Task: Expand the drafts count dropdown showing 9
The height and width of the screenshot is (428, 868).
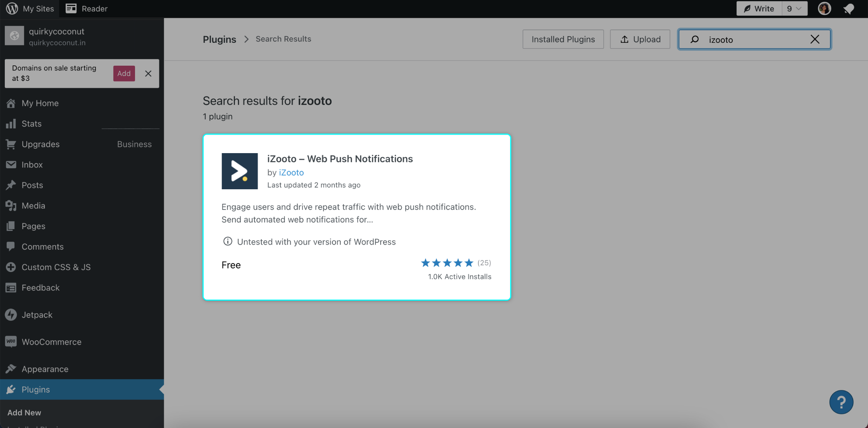Action: tap(795, 8)
